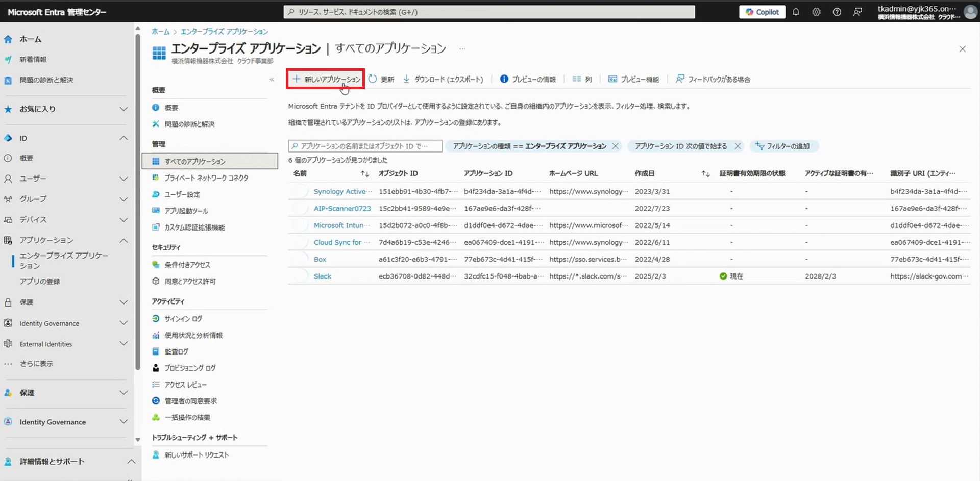Click the Copilot button
The image size is (980, 481).
pos(762,12)
